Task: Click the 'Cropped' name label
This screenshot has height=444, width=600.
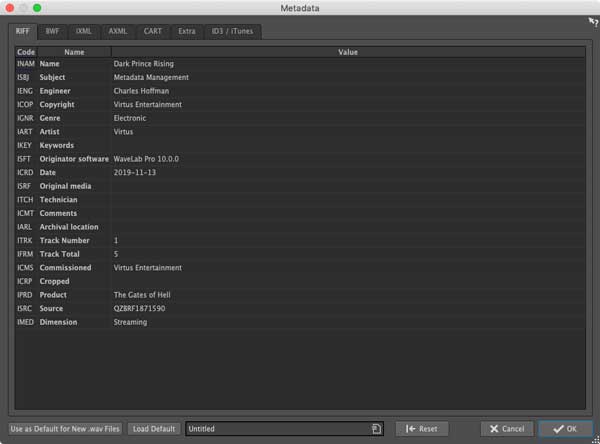Action: pos(55,281)
